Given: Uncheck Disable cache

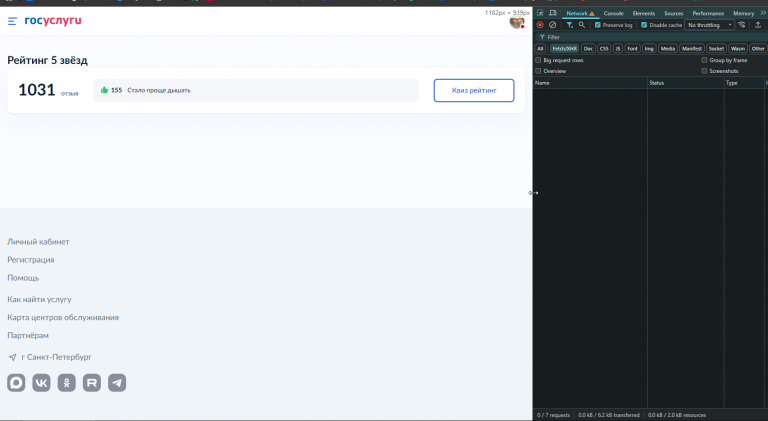Looking at the screenshot, I should point(644,25).
